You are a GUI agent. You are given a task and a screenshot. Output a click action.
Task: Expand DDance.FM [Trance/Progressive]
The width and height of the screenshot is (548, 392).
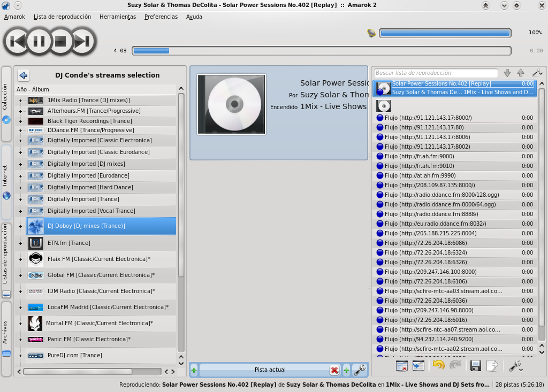pos(21,130)
